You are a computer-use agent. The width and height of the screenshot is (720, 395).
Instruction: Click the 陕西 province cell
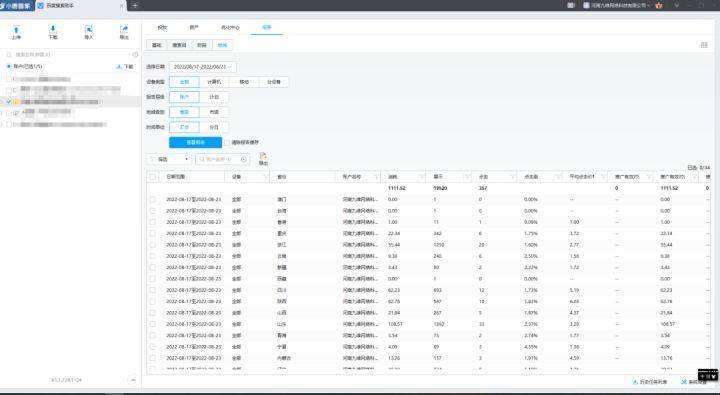[x=282, y=301]
